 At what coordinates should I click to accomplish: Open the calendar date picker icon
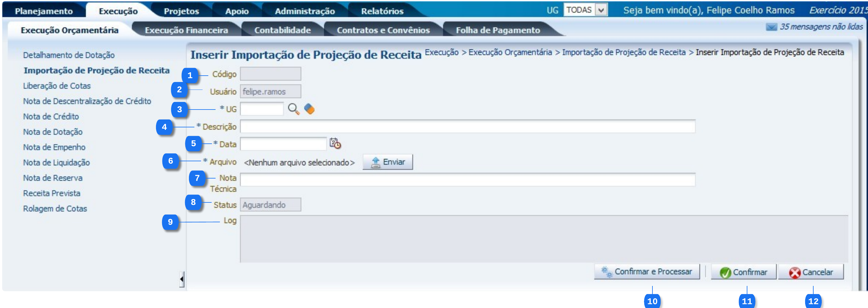coord(335,143)
